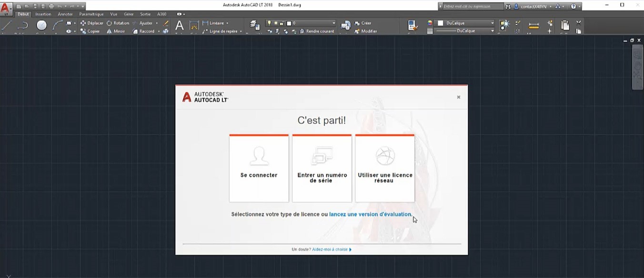Open the contactX48YN account dropdown
This screenshot has width=644, height=278.
[551, 6]
